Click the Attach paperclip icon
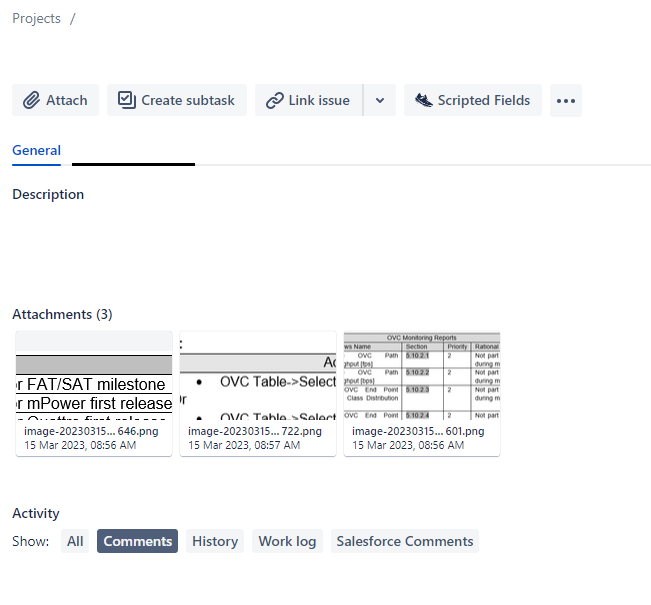 (x=31, y=100)
